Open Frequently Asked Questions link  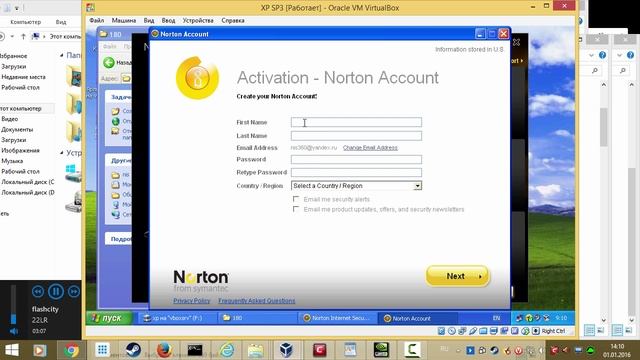(x=256, y=301)
